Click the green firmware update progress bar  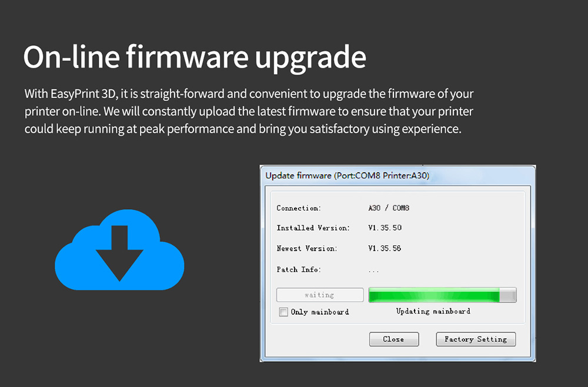[x=443, y=295]
